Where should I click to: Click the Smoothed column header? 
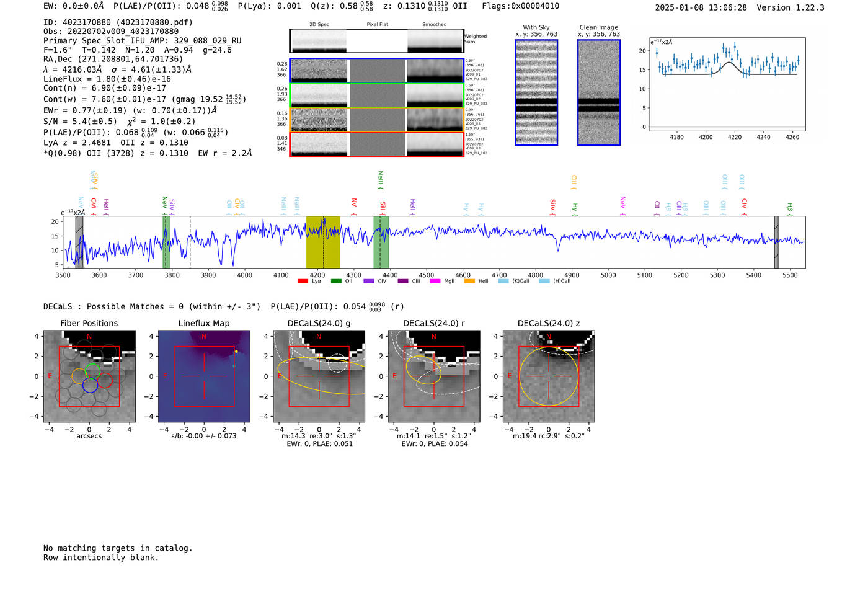click(x=435, y=25)
